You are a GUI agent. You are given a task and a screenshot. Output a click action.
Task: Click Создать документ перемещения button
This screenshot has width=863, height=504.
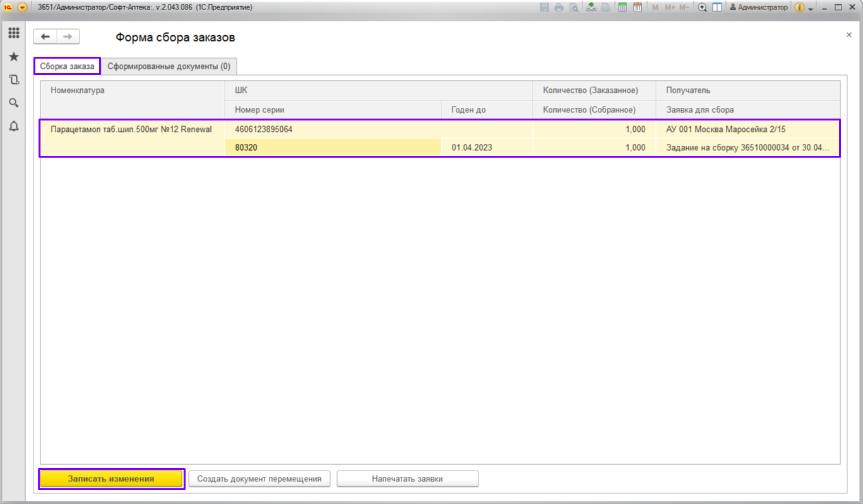tap(259, 479)
